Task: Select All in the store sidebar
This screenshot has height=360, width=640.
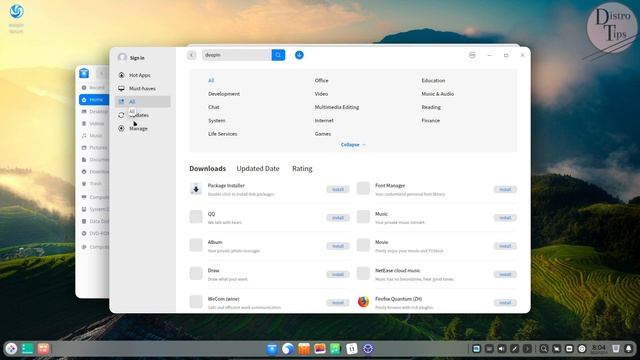Action: tap(142, 102)
